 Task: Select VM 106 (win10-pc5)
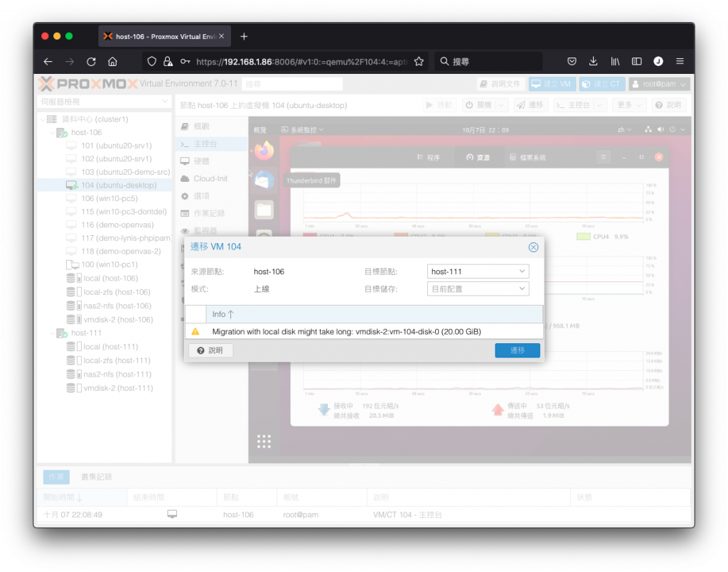109,198
